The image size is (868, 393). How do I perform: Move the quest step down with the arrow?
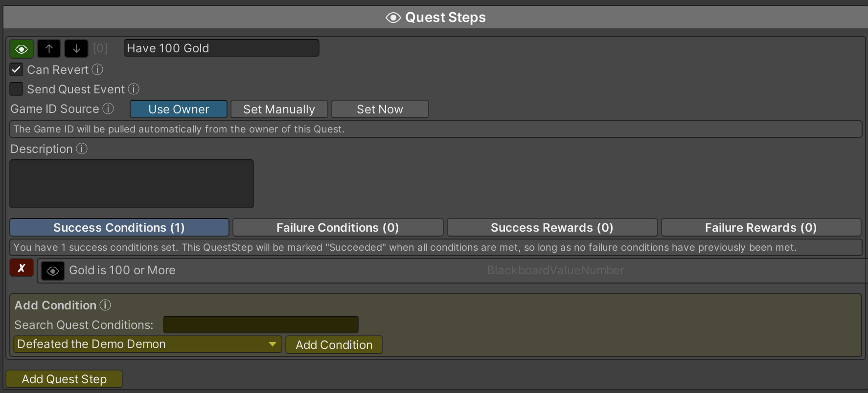(76, 49)
